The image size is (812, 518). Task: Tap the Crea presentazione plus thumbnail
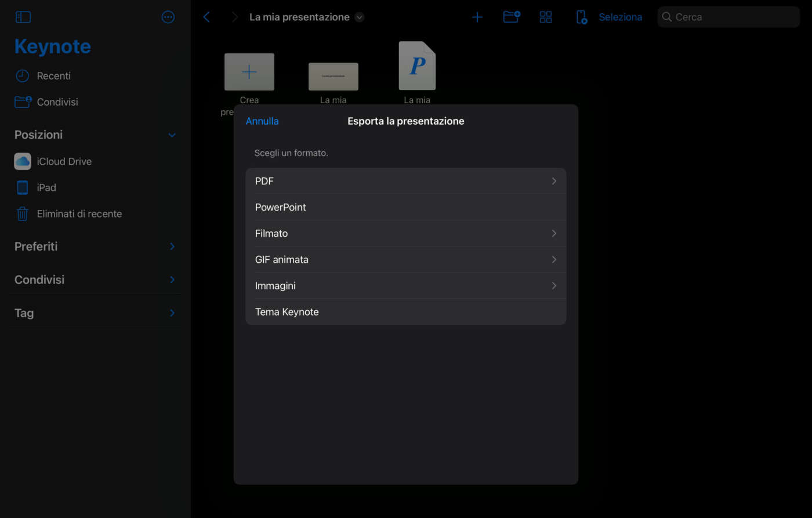click(249, 72)
